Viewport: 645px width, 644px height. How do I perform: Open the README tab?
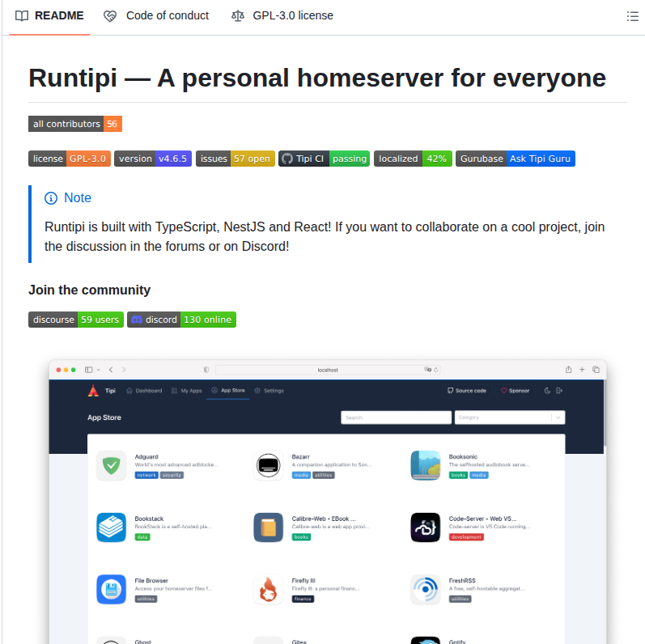click(49, 15)
